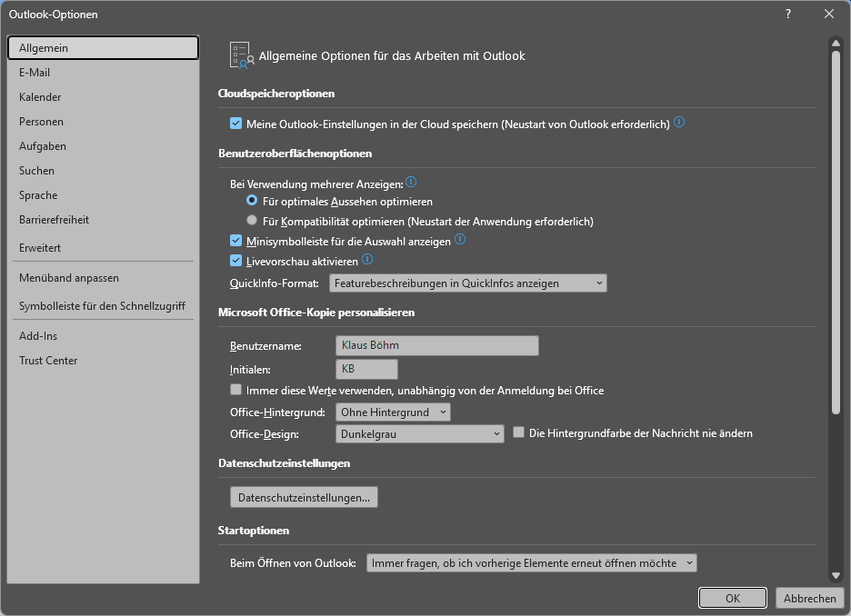Viewport: 851px width, 616px height.
Task: Open the Sprache options category
Action: click(103, 195)
